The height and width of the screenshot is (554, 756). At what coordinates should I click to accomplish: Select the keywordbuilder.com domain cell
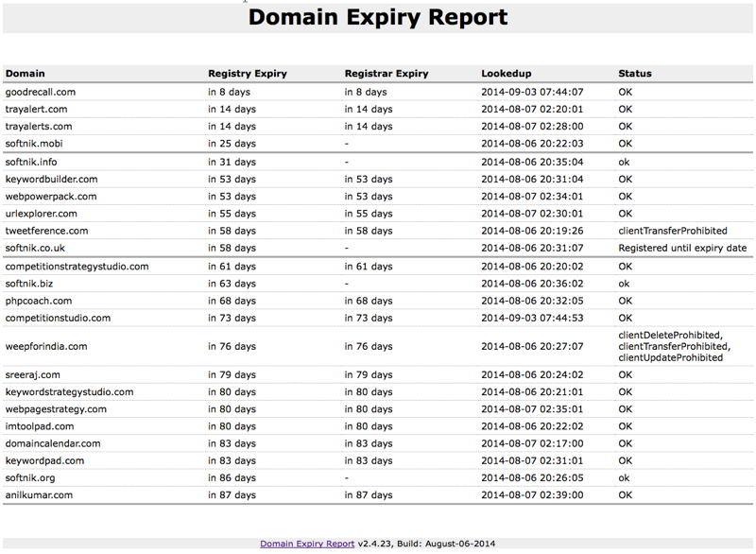[52, 179]
